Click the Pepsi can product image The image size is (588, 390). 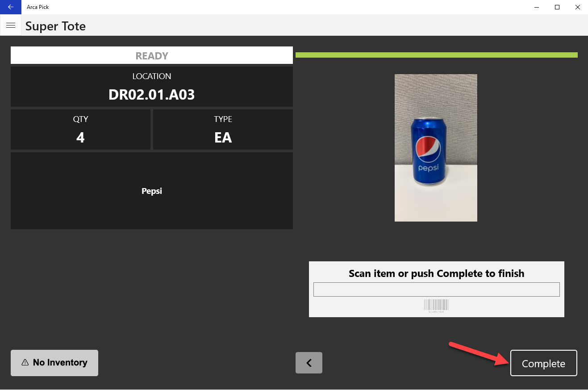(436, 148)
